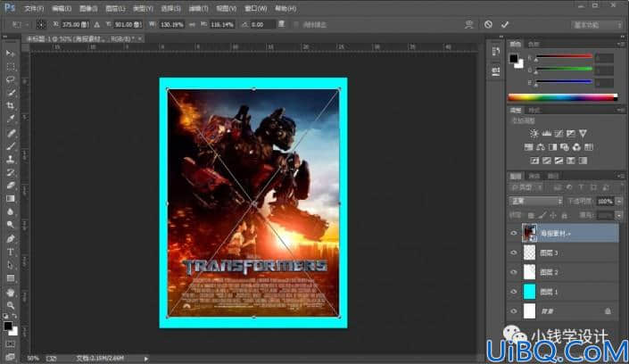629x364 pixels.
Task: Hide the 图层 1 cyan layer
Action: click(514, 292)
